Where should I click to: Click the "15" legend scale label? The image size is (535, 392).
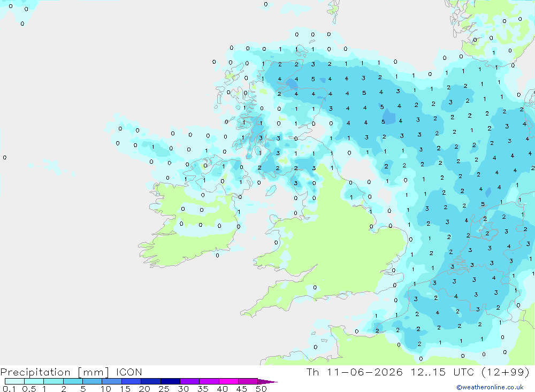click(x=125, y=389)
